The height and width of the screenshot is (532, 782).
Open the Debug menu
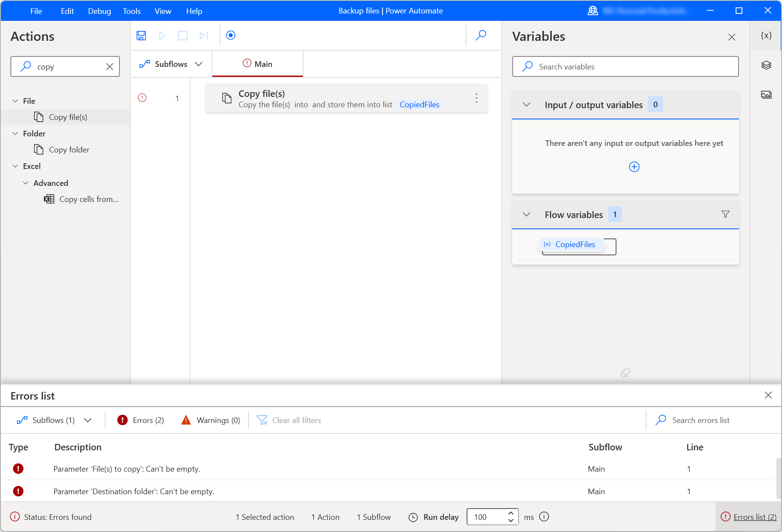tap(99, 11)
